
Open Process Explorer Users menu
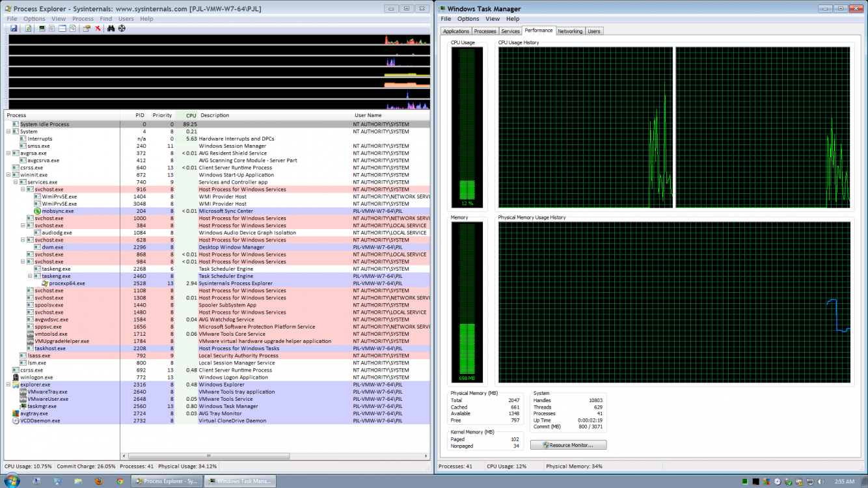coord(126,19)
